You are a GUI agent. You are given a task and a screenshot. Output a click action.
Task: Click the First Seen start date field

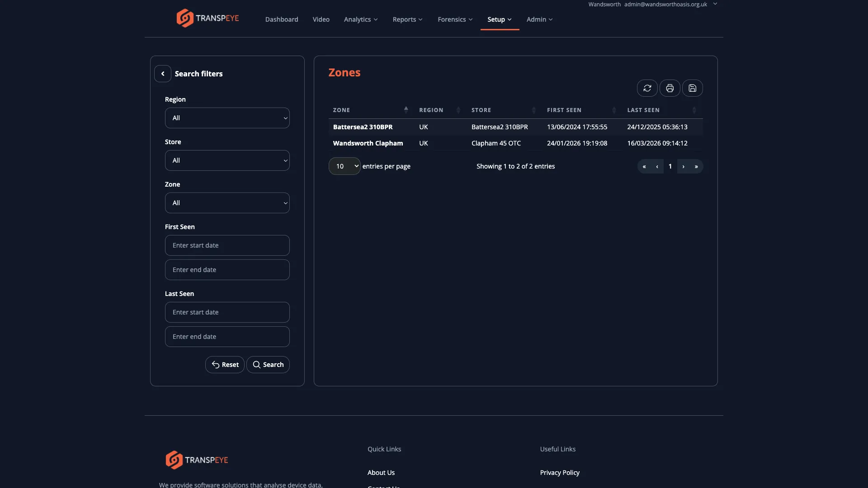[x=227, y=245]
